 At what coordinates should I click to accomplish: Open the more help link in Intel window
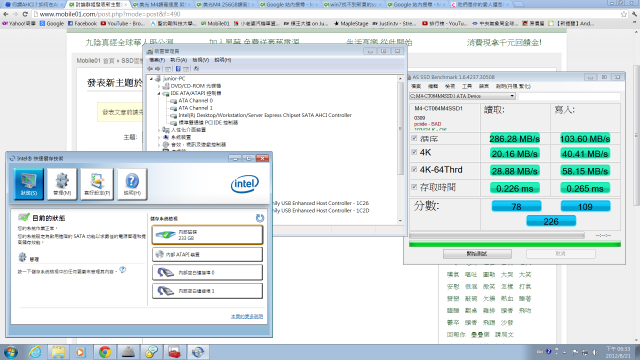click(247, 316)
